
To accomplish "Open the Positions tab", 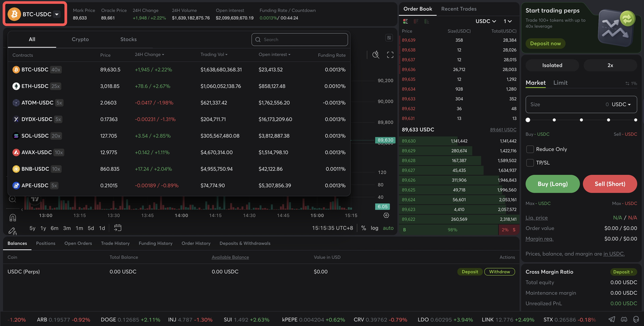I will 46,243.
